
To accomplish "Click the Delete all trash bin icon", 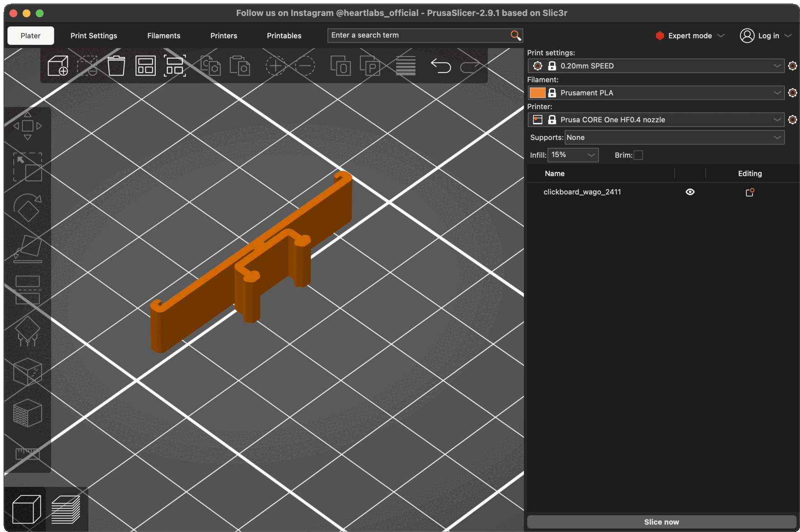I will 116,66.
